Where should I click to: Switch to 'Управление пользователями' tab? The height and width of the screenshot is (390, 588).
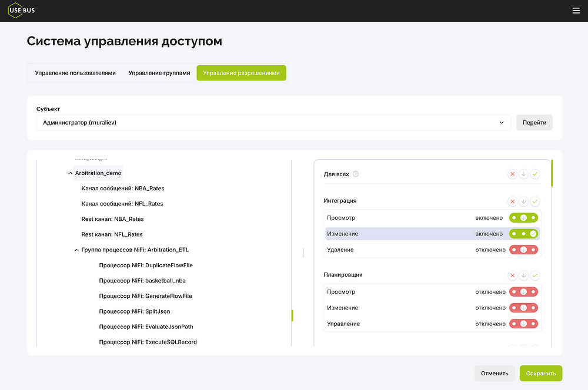[75, 73]
